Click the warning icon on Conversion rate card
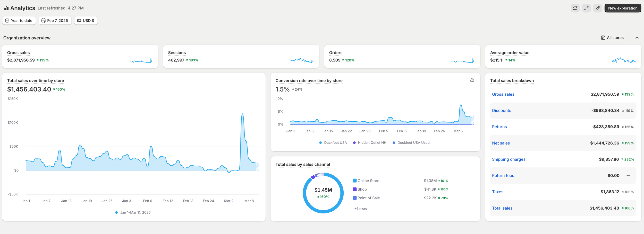Screen dimensions: 644x234 tap(472, 80)
